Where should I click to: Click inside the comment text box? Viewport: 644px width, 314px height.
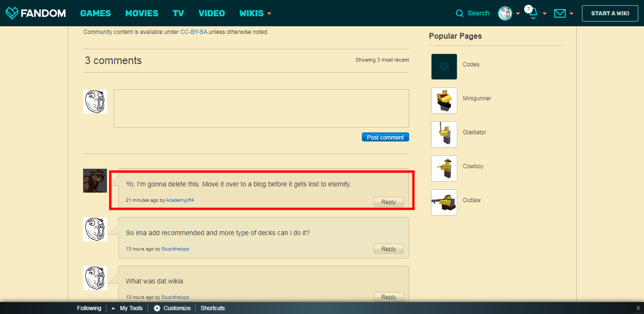pos(261,108)
